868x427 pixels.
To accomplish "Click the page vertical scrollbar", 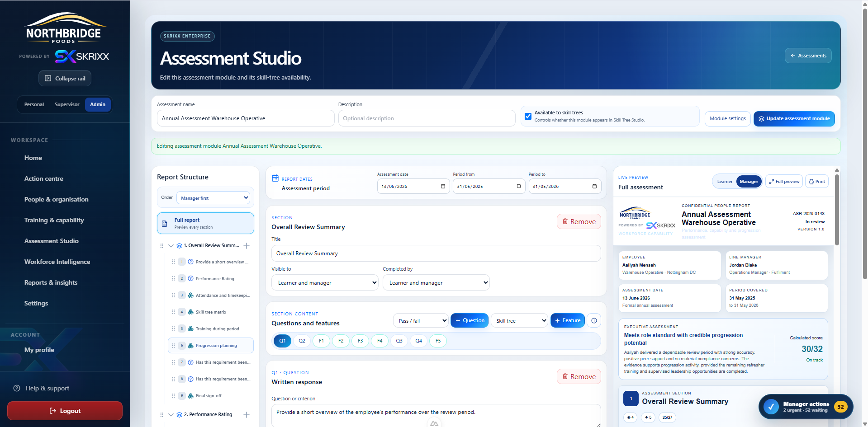I will (x=865, y=145).
